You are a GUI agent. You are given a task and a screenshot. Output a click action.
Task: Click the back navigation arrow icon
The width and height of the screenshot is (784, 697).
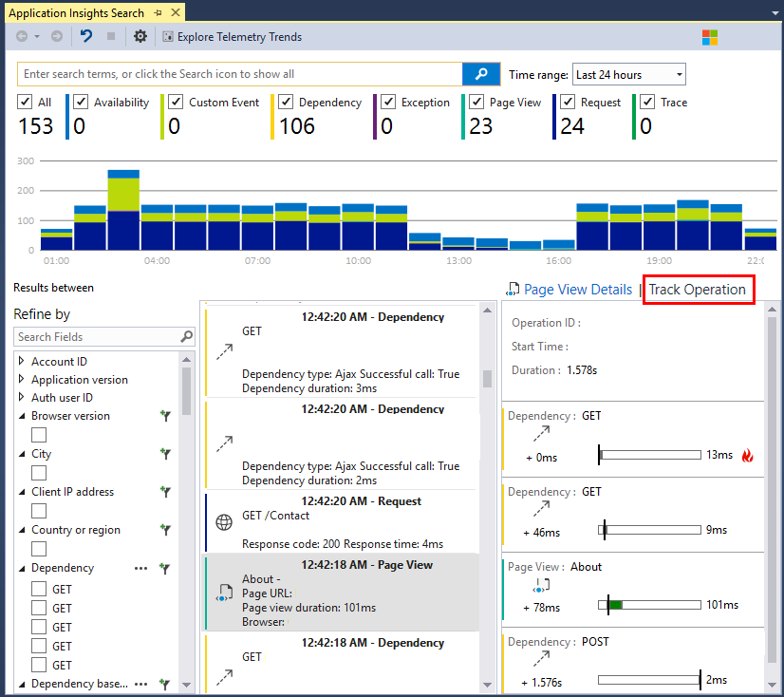click(22, 37)
